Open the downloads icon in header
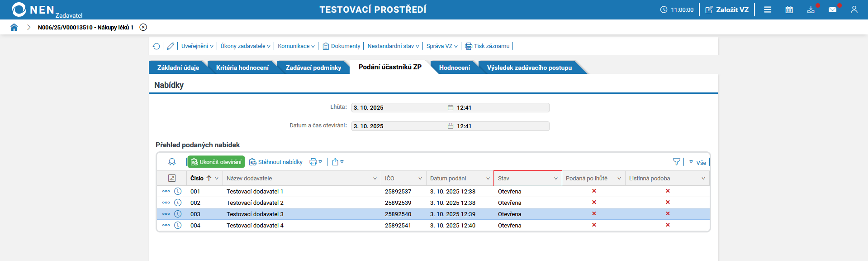Screen dimensions: 868x261 click(x=811, y=10)
